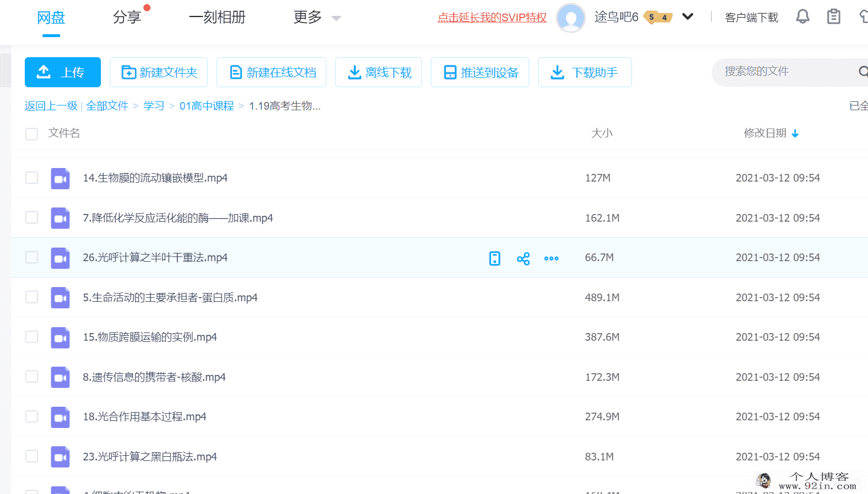
Task: Check the box for 15.物质跨膜运输的实例.mp4
Action: coord(32,337)
